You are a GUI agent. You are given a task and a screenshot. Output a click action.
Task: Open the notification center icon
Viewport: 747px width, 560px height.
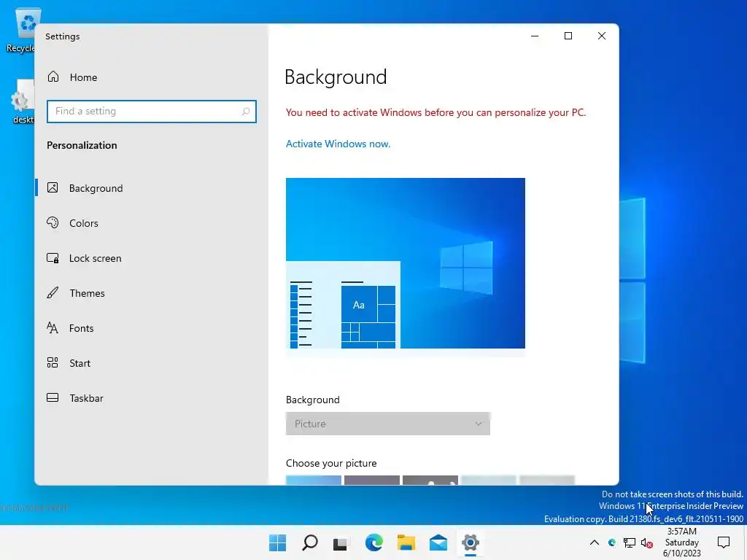pos(724,542)
